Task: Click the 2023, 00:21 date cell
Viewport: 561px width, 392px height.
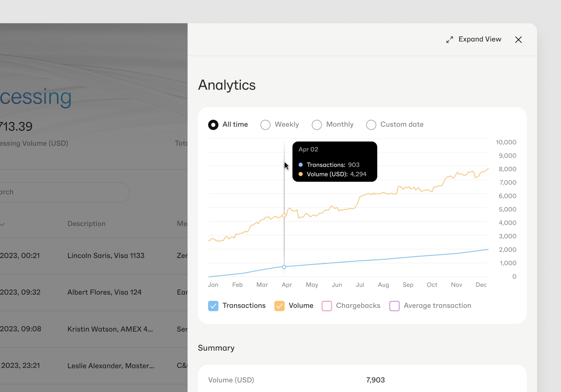Action: (x=20, y=256)
